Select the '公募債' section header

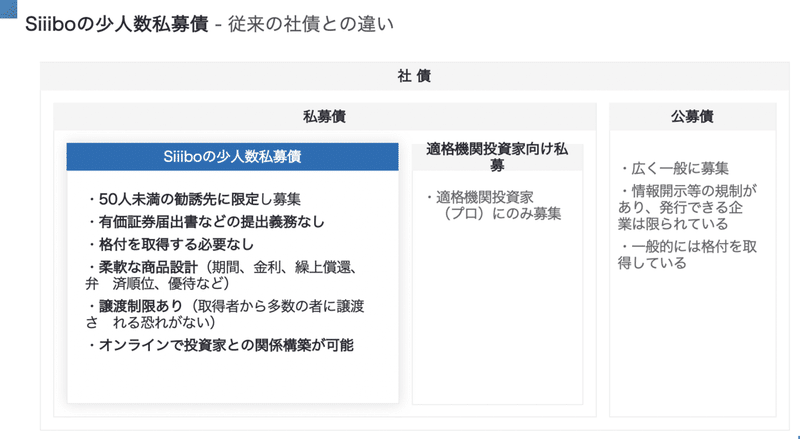point(692,117)
